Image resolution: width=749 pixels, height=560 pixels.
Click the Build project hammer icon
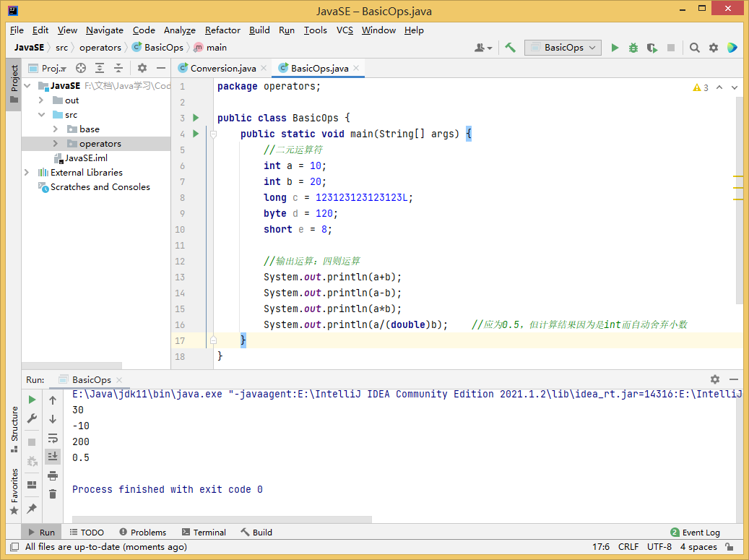click(x=510, y=48)
